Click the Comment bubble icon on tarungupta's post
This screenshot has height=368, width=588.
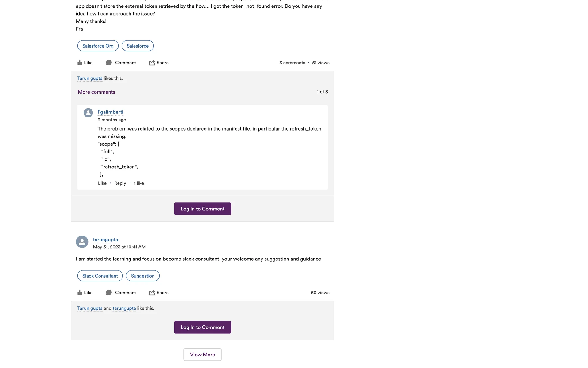109,293
